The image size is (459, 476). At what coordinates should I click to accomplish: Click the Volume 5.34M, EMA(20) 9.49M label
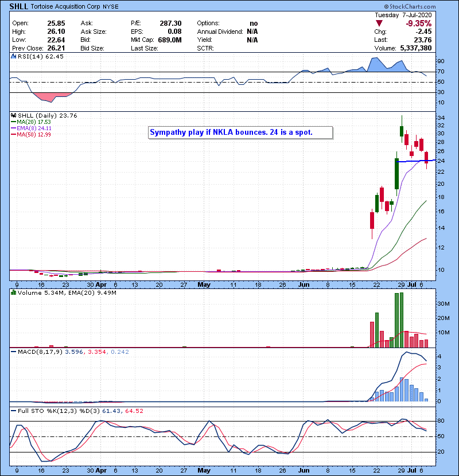click(x=67, y=292)
